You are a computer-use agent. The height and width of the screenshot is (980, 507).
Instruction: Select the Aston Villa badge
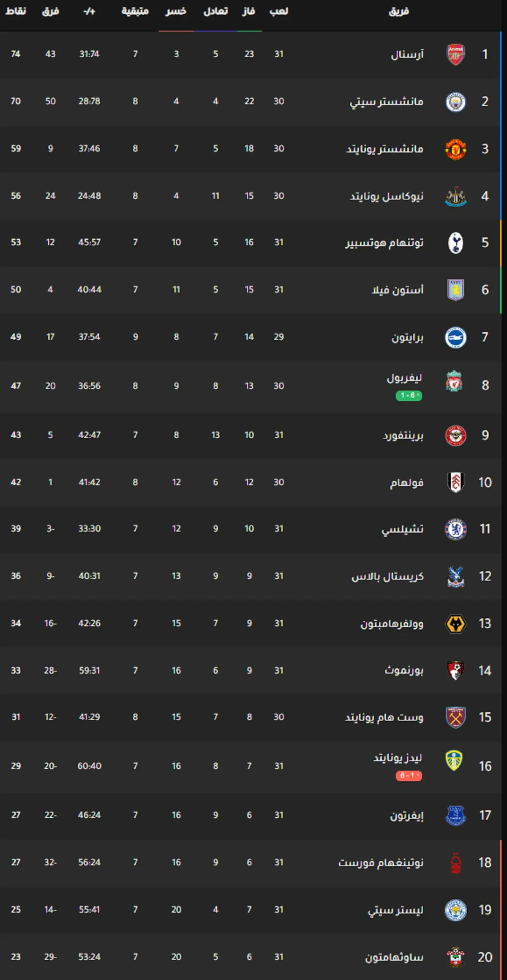[x=455, y=290]
